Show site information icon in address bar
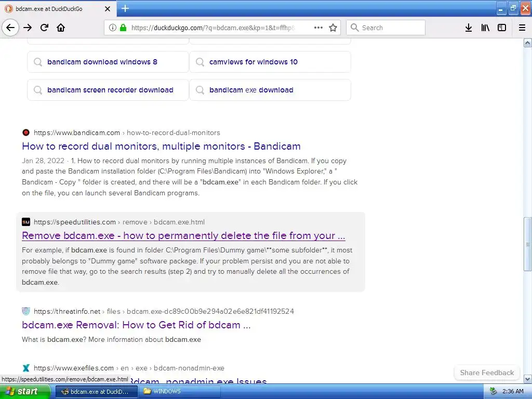532x399 pixels. (x=112, y=28)
